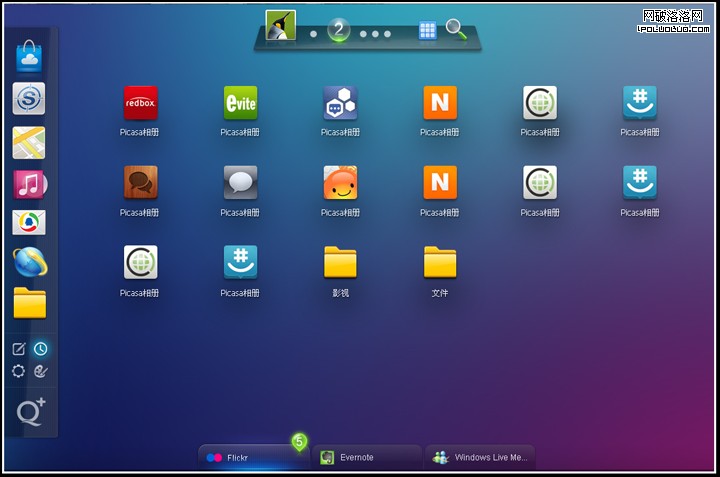The image size is (720, 477).
Task: Click the clock icon in the sidebar
Action: 41,349
